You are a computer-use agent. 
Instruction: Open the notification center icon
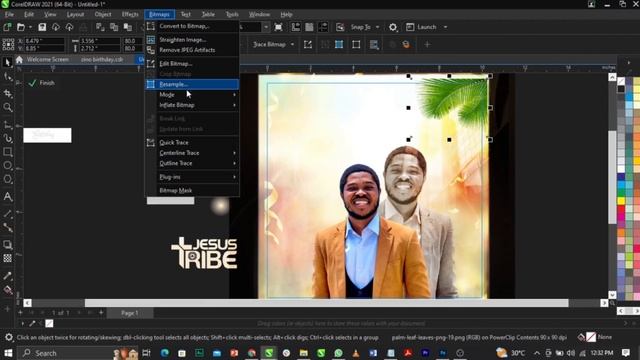(626, 353)
